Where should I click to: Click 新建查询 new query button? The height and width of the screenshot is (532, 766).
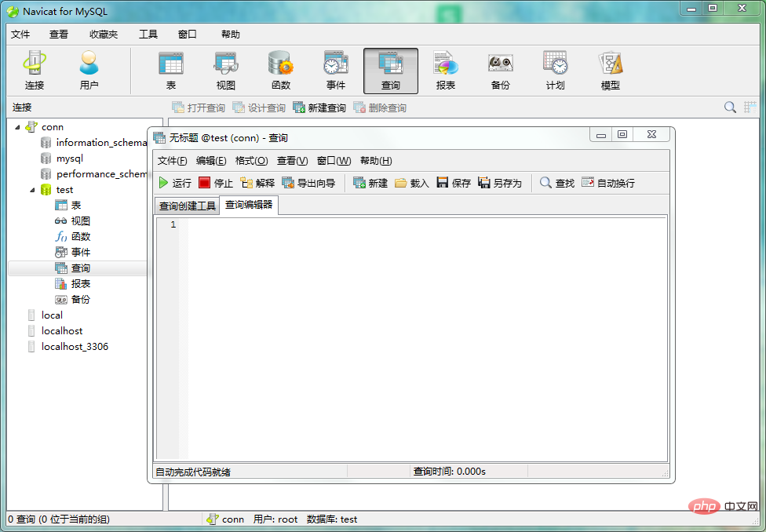pyautogui.click(x=319, y=107)
